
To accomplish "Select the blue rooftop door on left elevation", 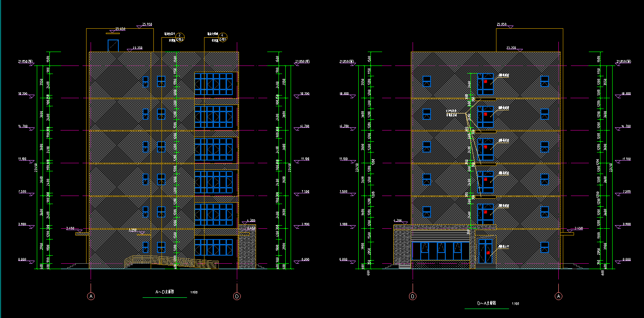I will pyautogui.click(x=113, y=45).
